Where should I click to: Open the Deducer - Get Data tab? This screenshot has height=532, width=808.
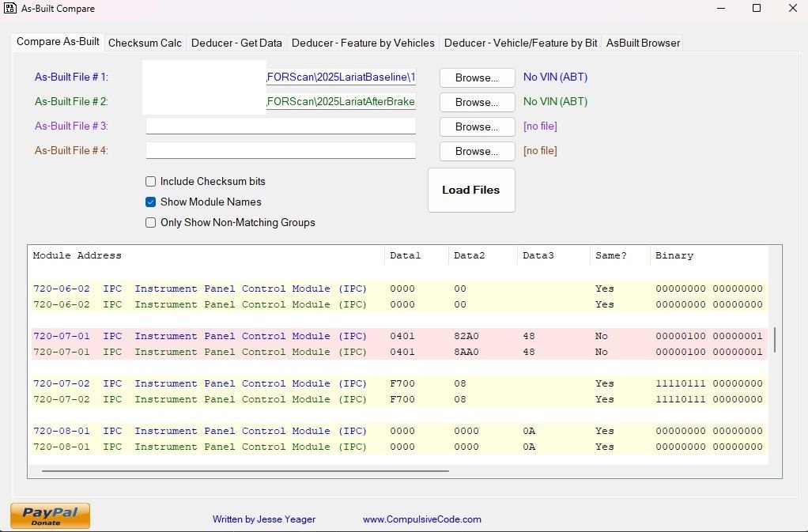[x=237, y=43]
